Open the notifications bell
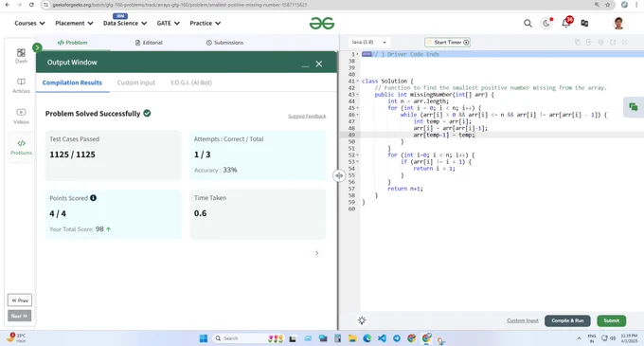Viewport: 644px width, 346px height. (x=565, y=24)
